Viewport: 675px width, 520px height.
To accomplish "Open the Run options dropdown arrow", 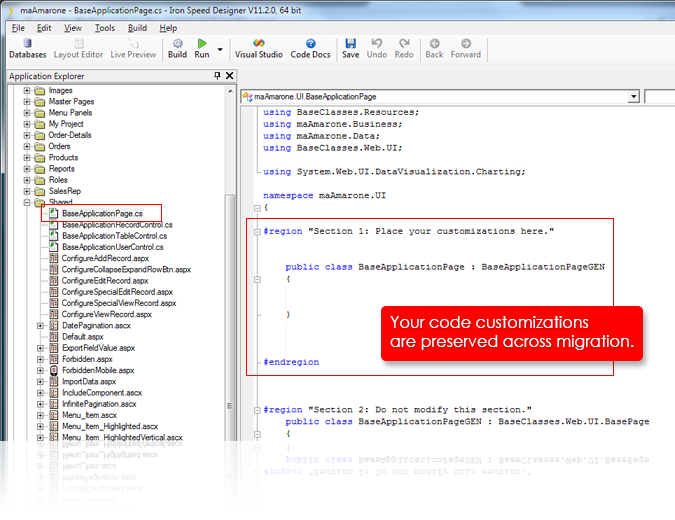I will pyautogui.click(x=220, y=50).
